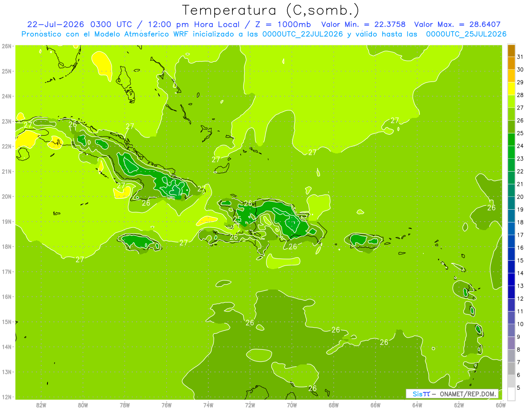532x411 pixels.
Task: Click colorbar value 18
Action: point(520,222)
